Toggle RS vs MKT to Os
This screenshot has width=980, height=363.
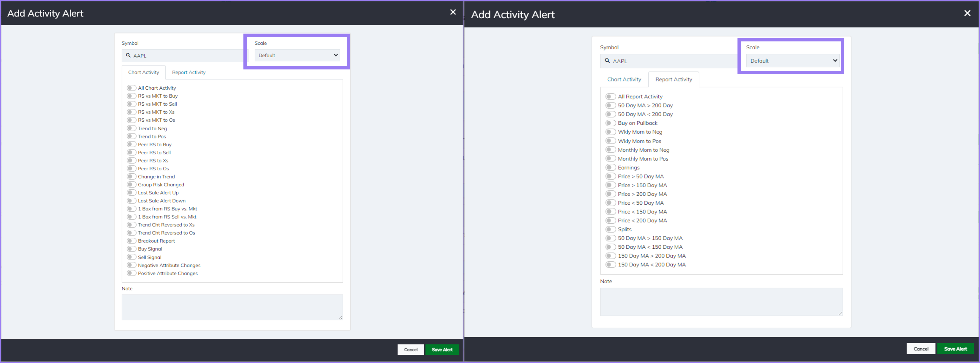click(x=131, y=120)
